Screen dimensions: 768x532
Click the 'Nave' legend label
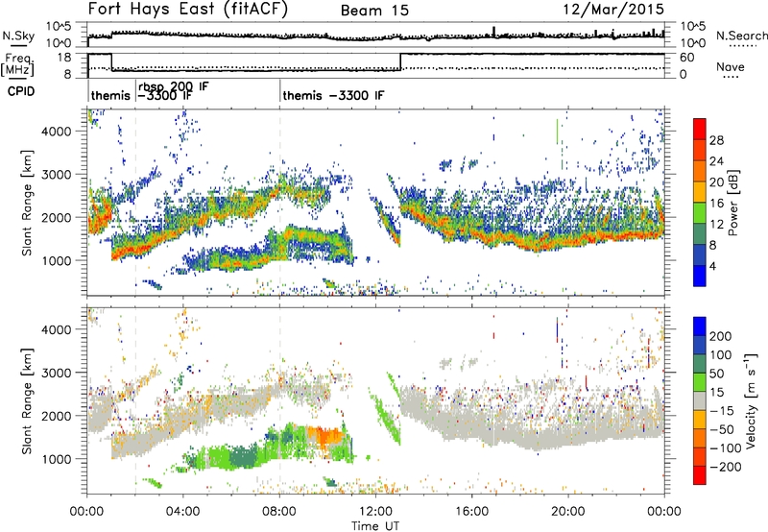pyautogui.click(x=731, y=66)
